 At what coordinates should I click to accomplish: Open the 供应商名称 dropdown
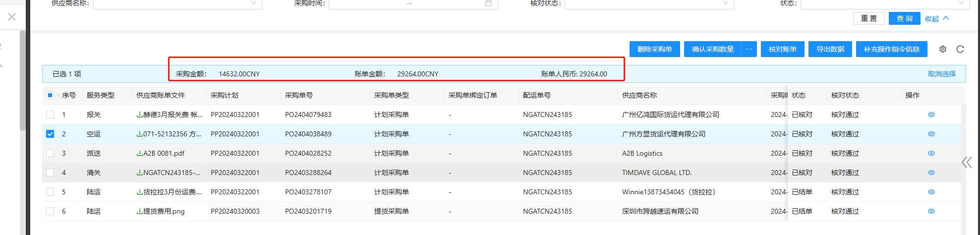[x=177, y=3]
